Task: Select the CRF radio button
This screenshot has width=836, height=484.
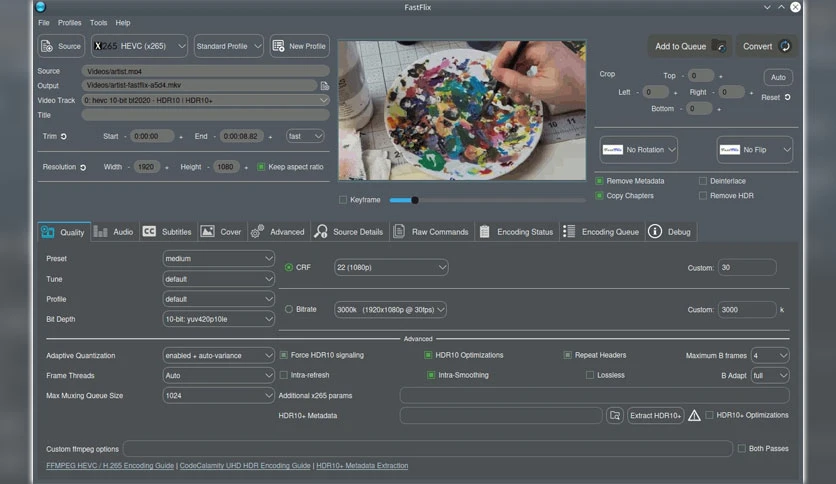Action: (288, 268)
